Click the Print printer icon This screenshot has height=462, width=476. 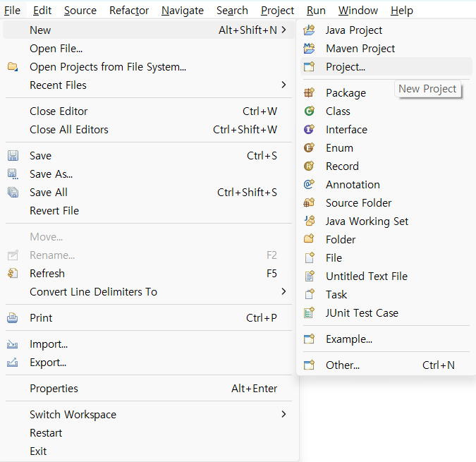pyautogui.click(x=13, y=318)
